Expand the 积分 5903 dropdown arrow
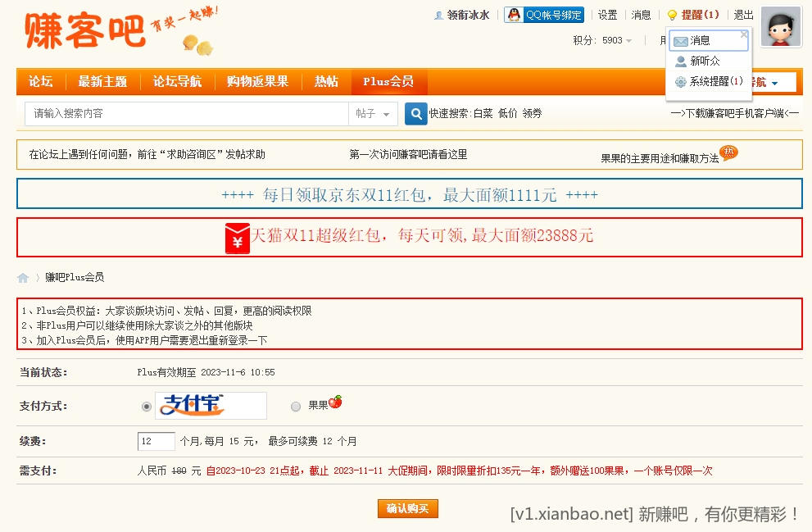 coord(628,40)
